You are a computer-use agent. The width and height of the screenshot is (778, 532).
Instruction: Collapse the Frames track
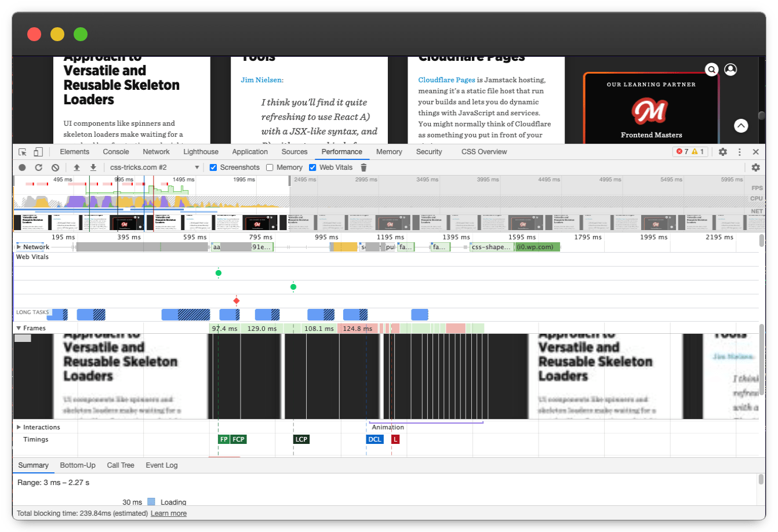(19, 328)
